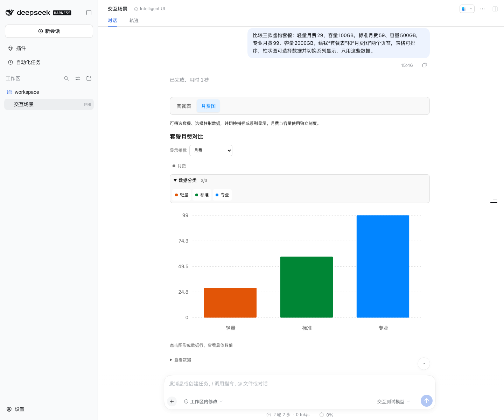Focus the message input field
This screenshot has width=504, height=420.
tap(300, 384)
